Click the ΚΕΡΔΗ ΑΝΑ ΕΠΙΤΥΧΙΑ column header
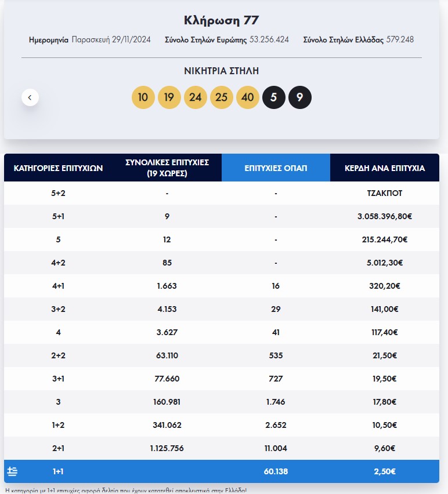 point(384,168)
